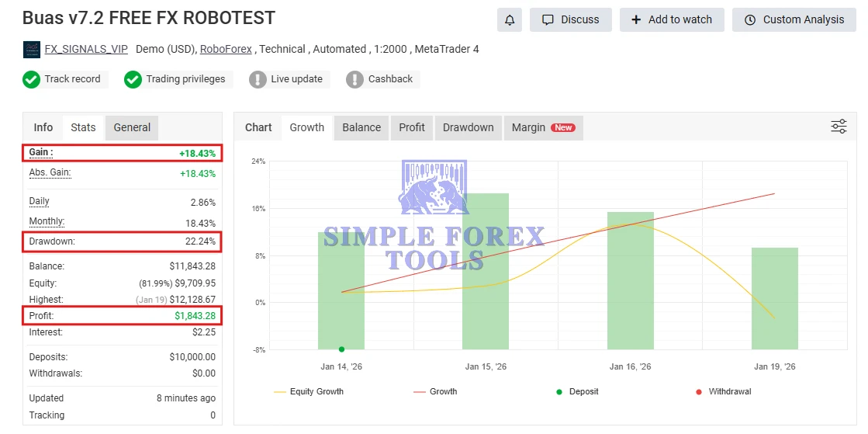Viewport: 868px width, 434px height.
Task: Click the Jan 19 '26 growth bar
Action: click(774, 299)
